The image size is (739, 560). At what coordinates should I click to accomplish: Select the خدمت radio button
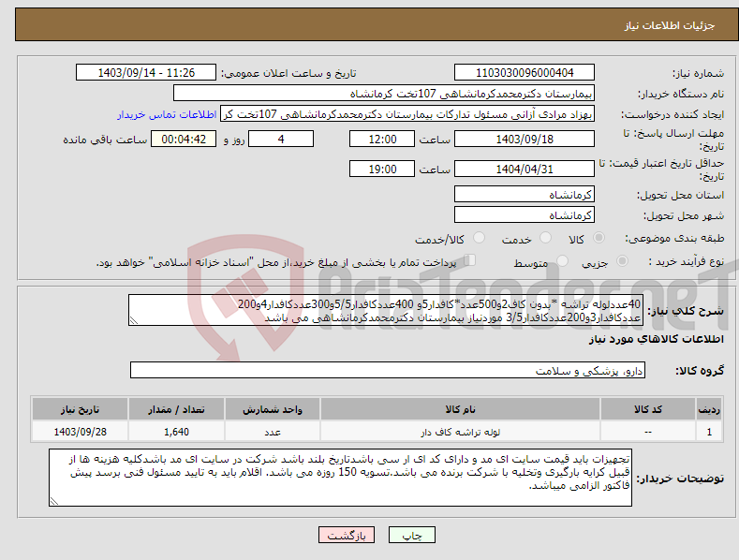pos(545,238)
